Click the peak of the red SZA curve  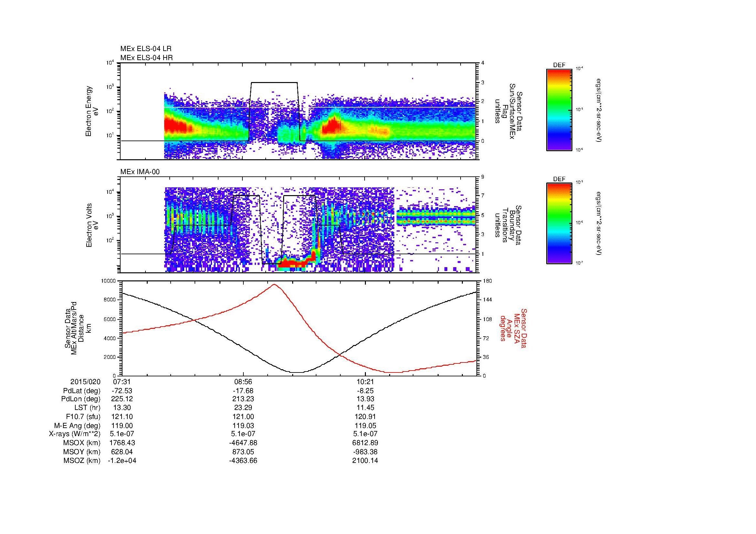point(274,285)
